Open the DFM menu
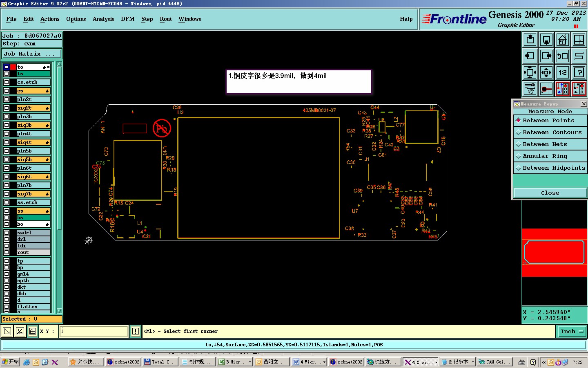 tap(128, 19)
